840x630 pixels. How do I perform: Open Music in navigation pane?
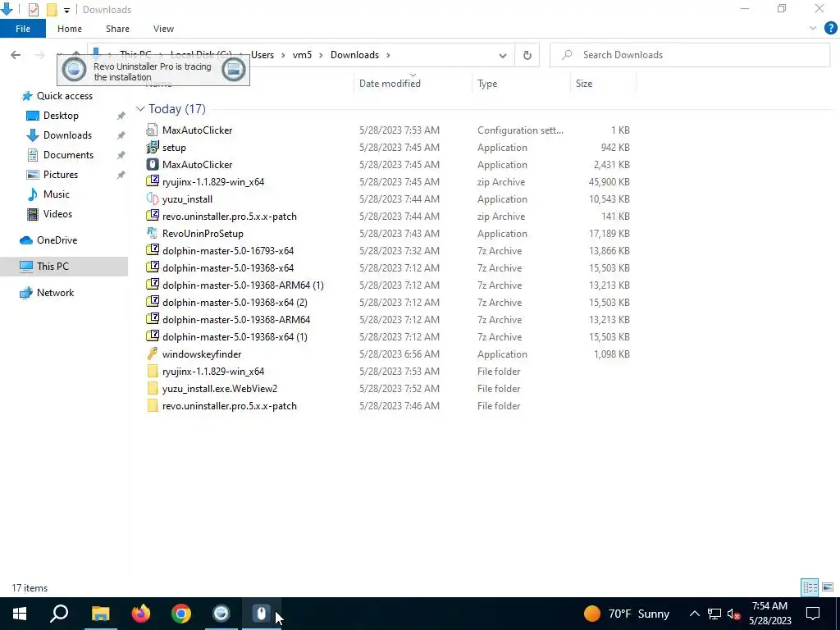[57, 194]
